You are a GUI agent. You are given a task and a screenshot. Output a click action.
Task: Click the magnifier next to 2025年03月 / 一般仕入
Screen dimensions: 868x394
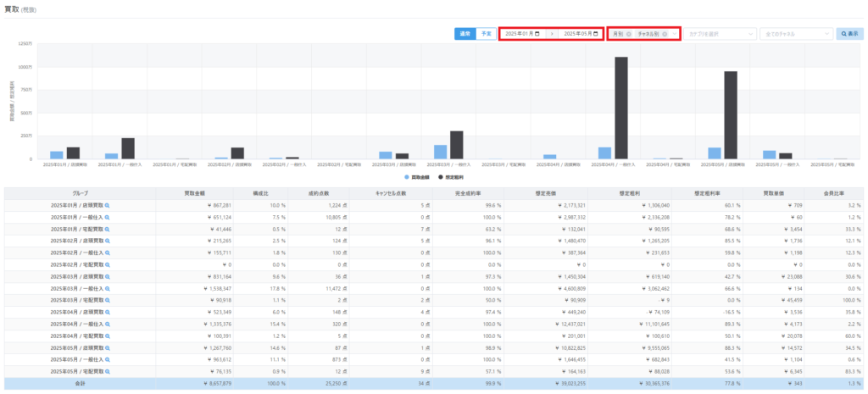point(107,288)
